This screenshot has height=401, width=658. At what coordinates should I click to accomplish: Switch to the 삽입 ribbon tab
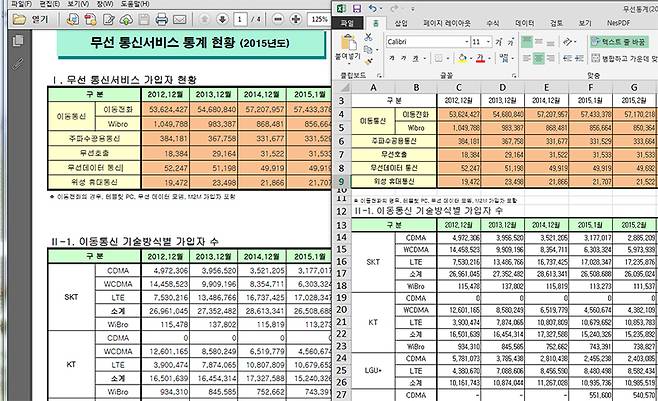point(401,23)
